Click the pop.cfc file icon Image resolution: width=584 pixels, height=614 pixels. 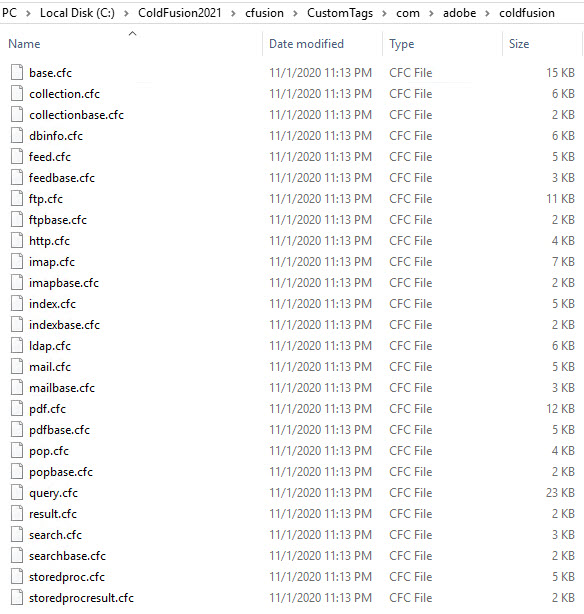[x=17, y=451]
